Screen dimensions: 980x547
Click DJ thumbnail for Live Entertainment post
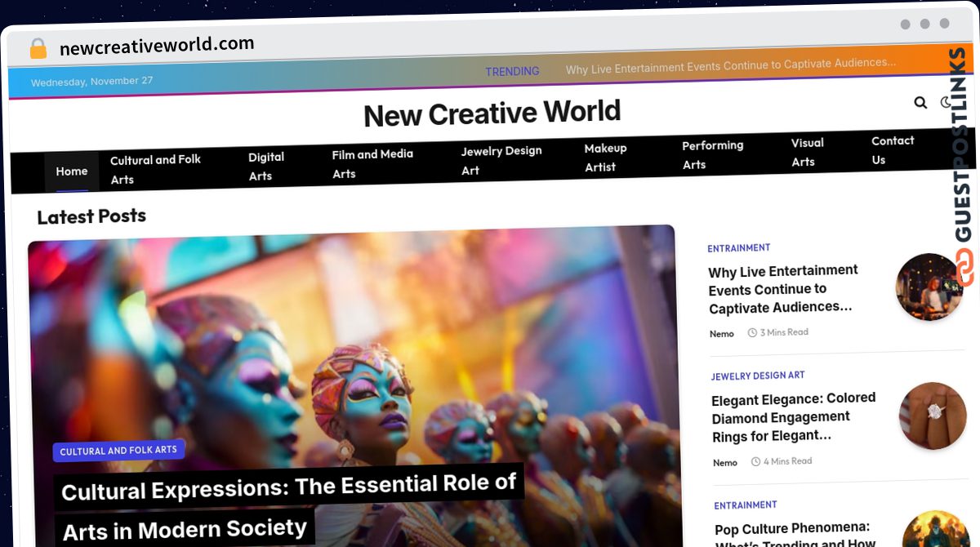[x=929, y=287]
